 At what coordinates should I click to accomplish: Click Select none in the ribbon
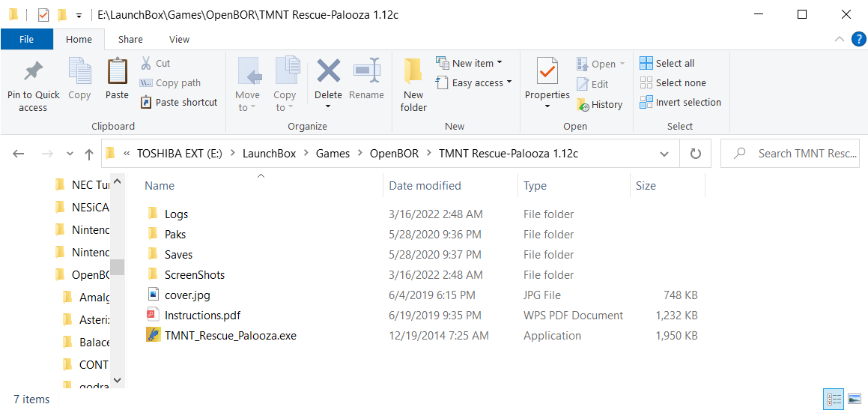(x=673, y=82)
